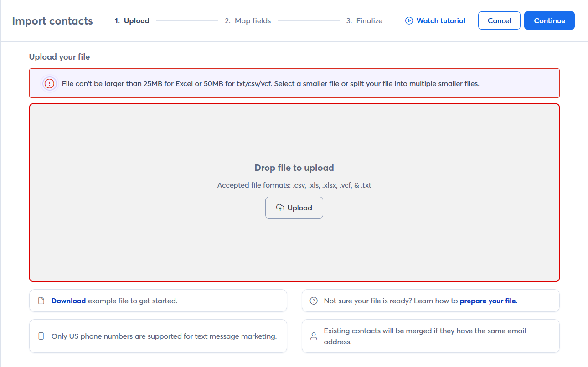Screen dimensions: 588x367
Task: Open the Watch tutorial link
Action: (440, 20)
